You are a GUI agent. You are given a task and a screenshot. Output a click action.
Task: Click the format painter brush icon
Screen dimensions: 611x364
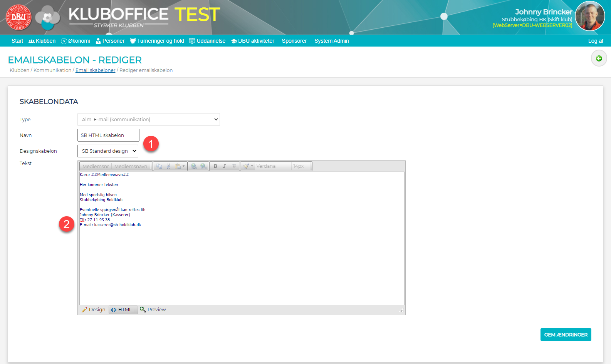click(246, 166)
